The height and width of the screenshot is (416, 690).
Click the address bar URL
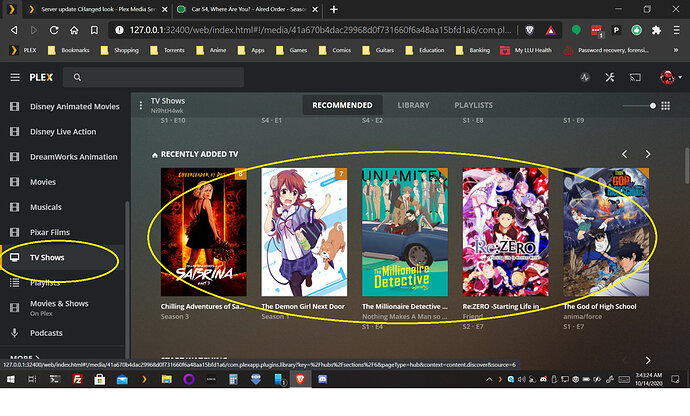(x=320, y=30)
